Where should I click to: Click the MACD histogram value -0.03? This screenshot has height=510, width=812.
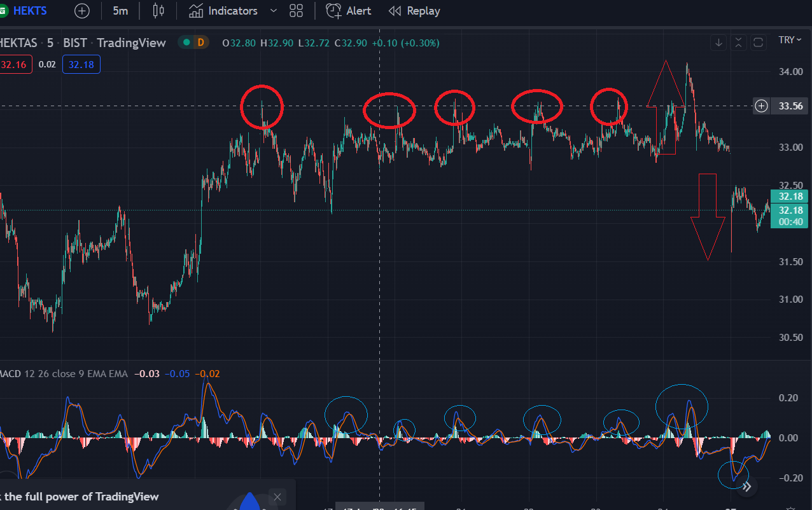click(x=147, y=373)
